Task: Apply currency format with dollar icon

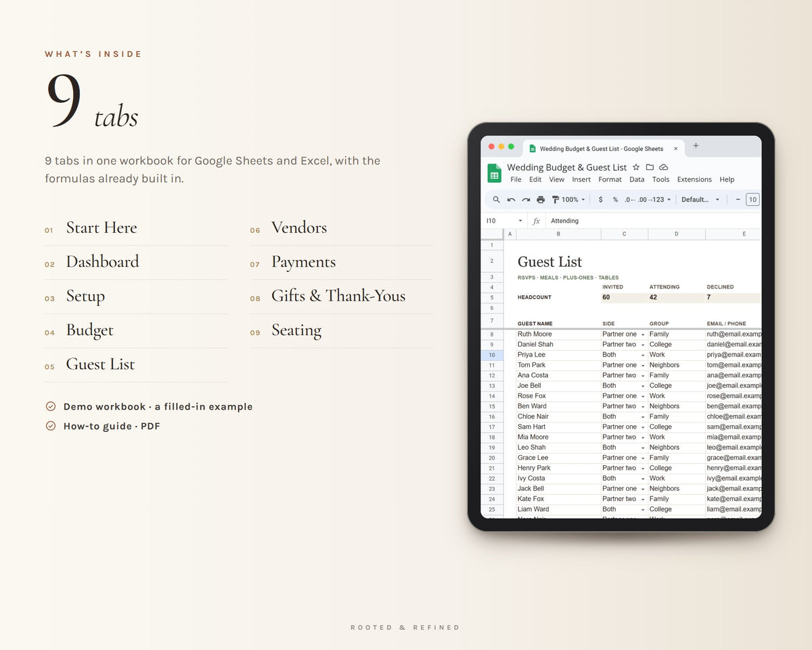Action: click(600, 200)
